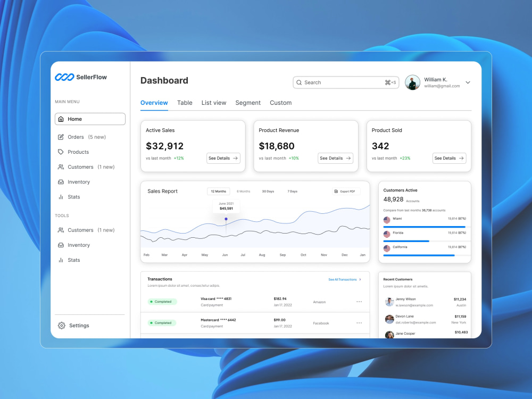
Task: Switch to the Overview tab
Action: (154, 103)
